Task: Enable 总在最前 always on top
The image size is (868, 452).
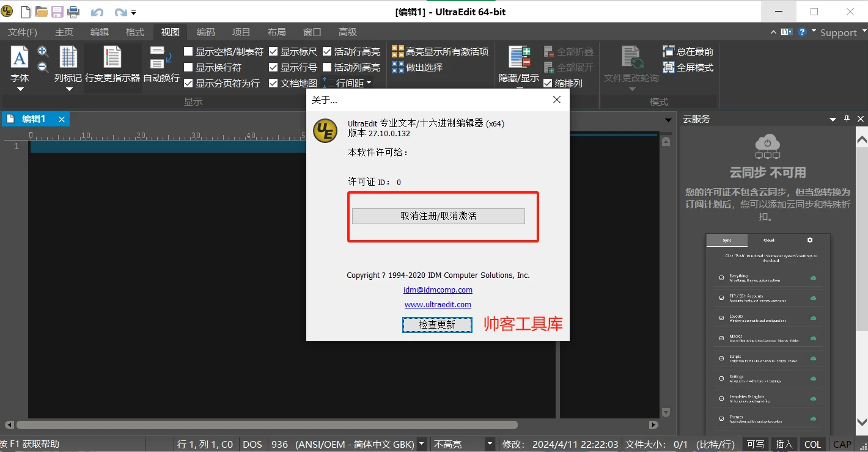Action: click(x=688, y=52)
